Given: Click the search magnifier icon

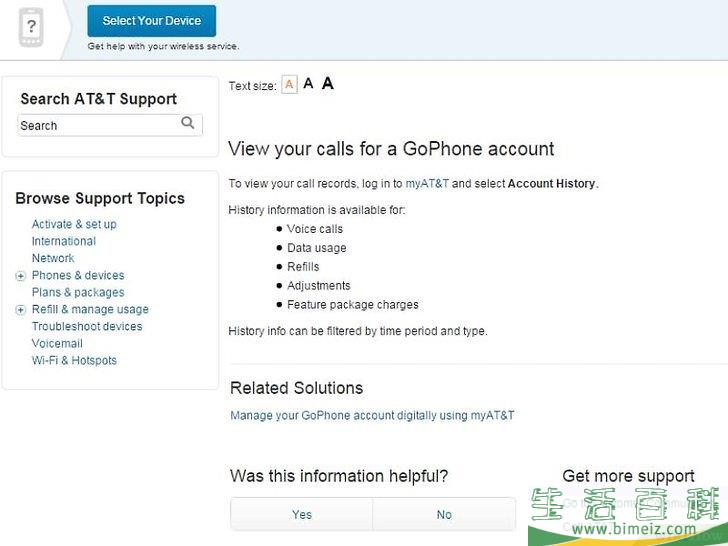Looking at the screenshot, I should click(188, 123).
